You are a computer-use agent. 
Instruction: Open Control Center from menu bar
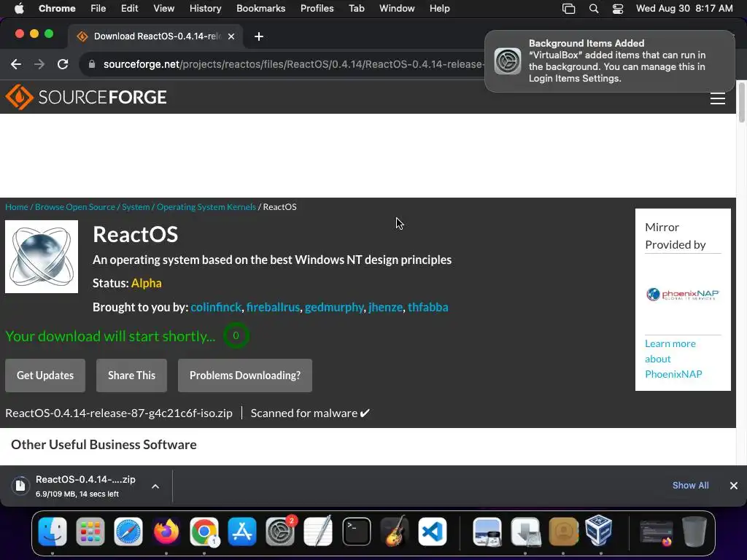click(617, 9)
